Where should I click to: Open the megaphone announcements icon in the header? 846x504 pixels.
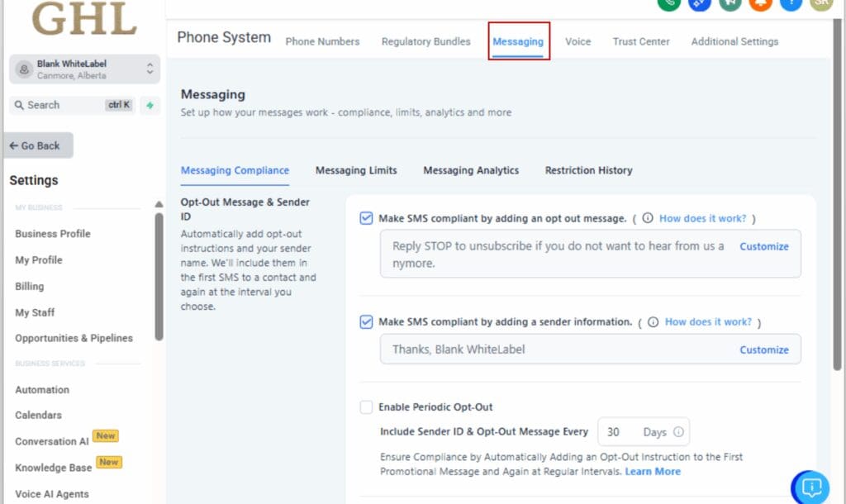tap(730, 4)
